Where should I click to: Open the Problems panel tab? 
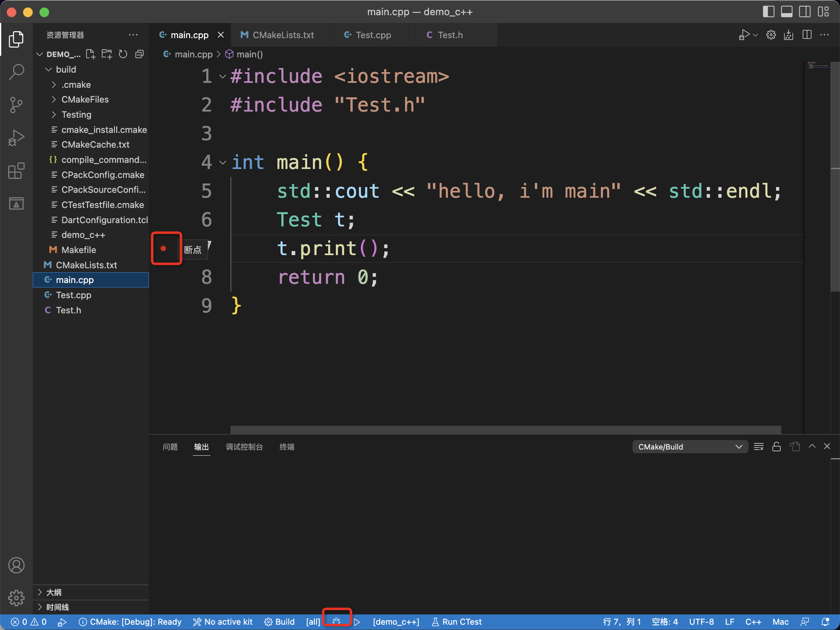coord(170,447)
